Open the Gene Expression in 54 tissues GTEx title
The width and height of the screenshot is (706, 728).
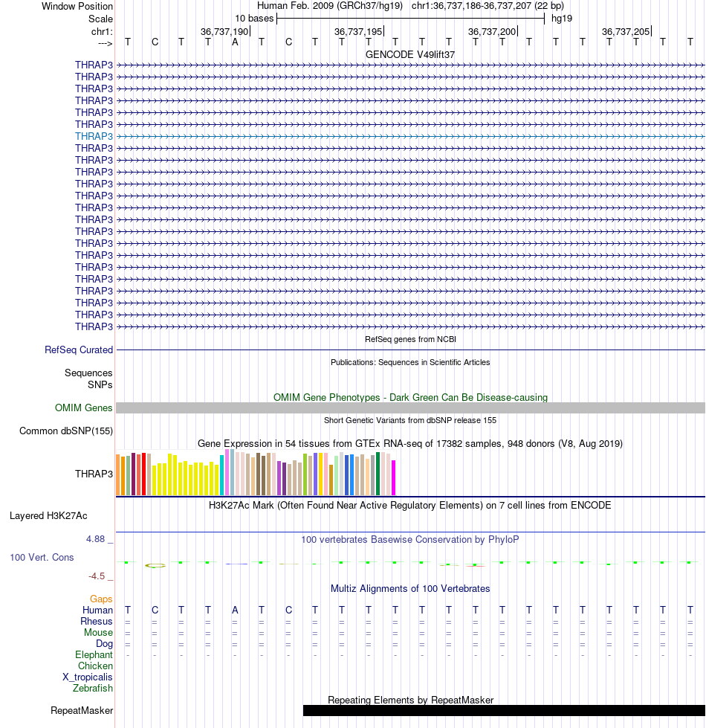pos(410,444)
